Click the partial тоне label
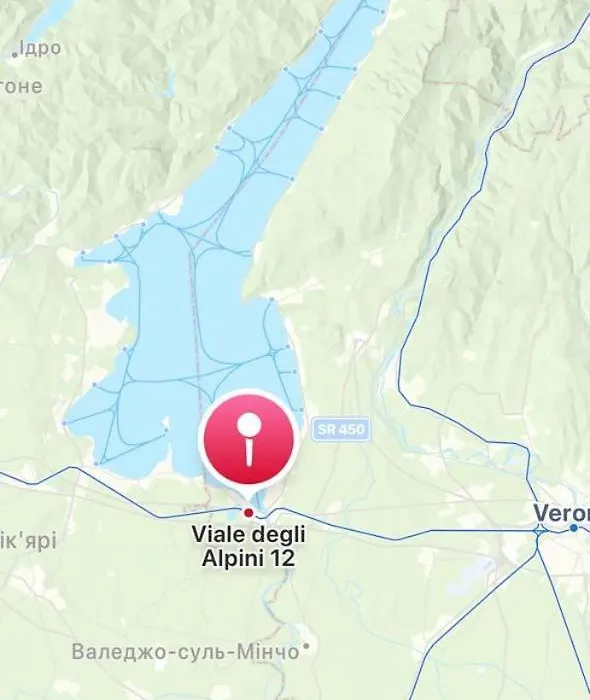The width and height of the screenshot is (590, 700). coord(21,86)
